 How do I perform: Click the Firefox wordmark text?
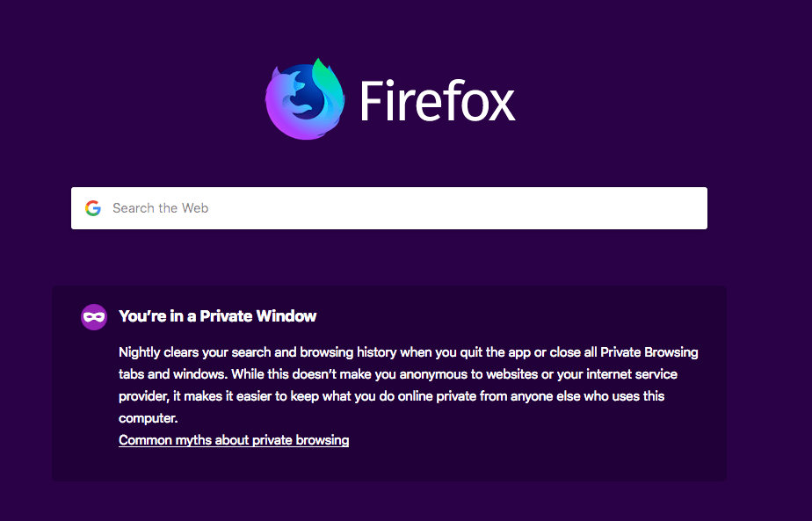click(437, 102)
